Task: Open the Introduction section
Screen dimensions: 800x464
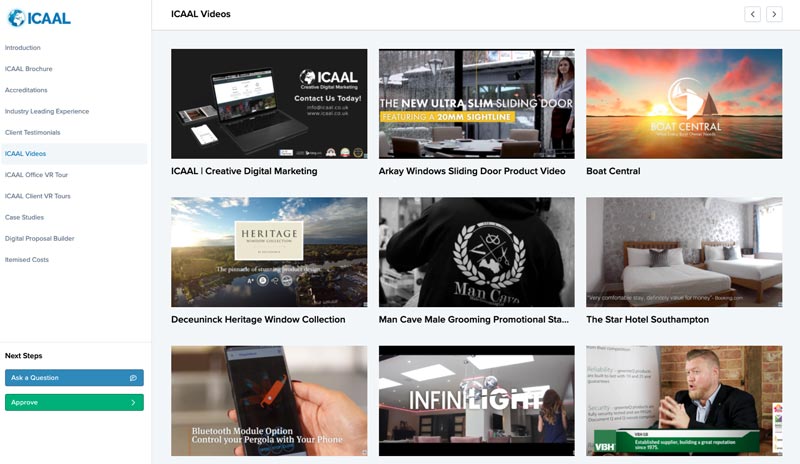Action: coord(22,47)
